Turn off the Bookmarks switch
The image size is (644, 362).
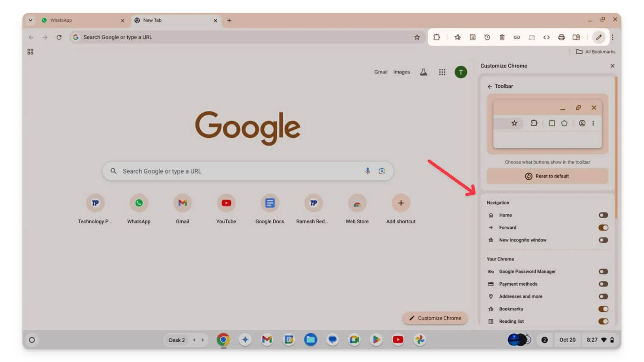[x=603, y=309]
